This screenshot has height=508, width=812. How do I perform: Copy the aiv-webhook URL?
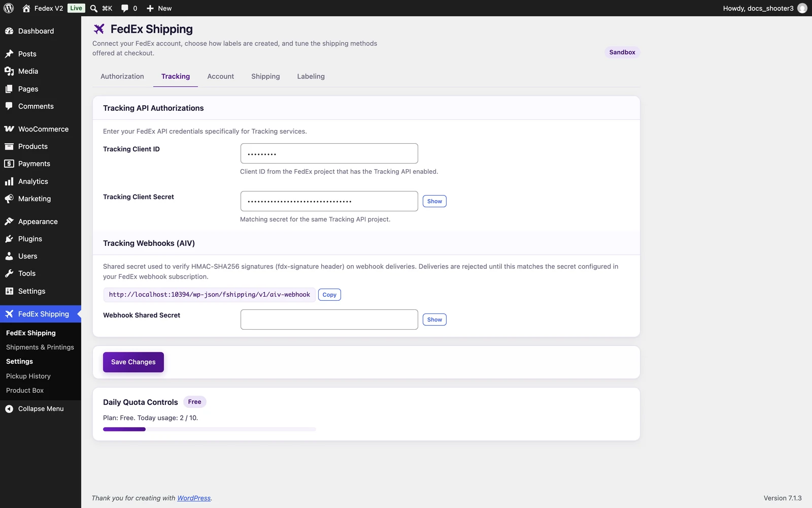[x=329, y=295]
